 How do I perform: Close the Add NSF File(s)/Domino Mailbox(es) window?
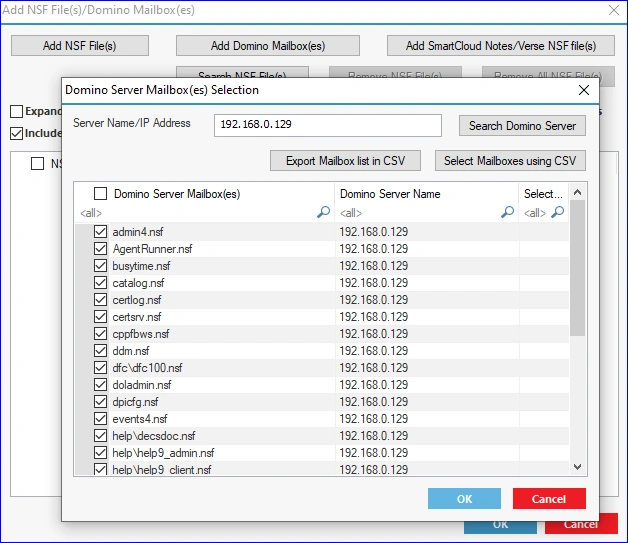[614, 10]
